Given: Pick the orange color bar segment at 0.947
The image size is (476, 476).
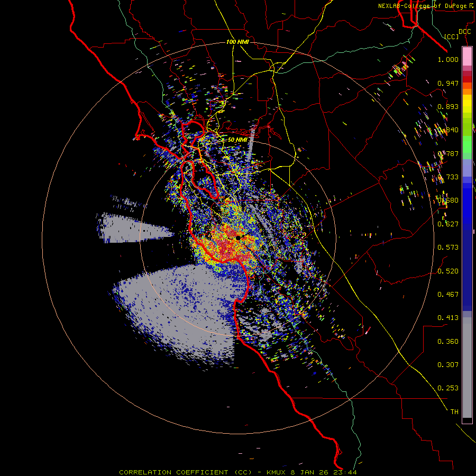Looking at the screenshot, I should click(467, 86).
